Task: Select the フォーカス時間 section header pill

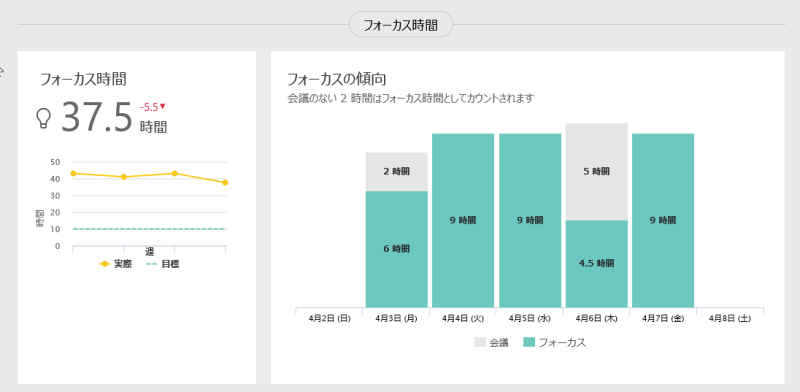Action: [x=401, y=24]
